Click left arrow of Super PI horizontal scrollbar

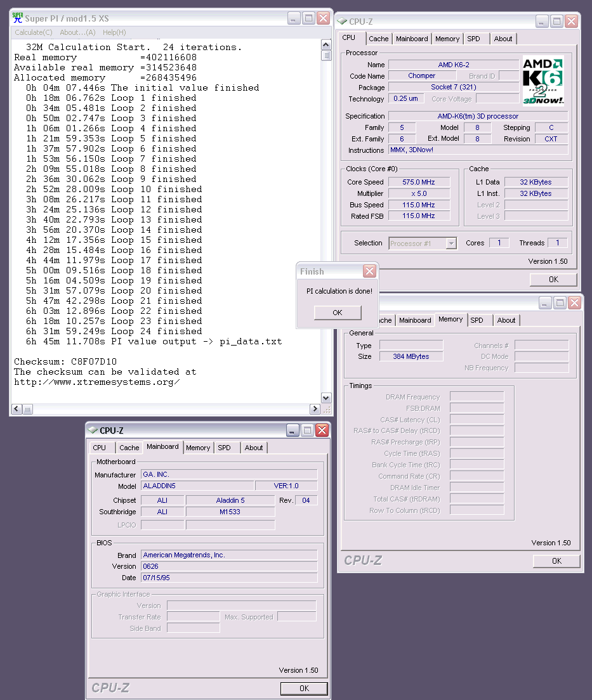point(16,409)
